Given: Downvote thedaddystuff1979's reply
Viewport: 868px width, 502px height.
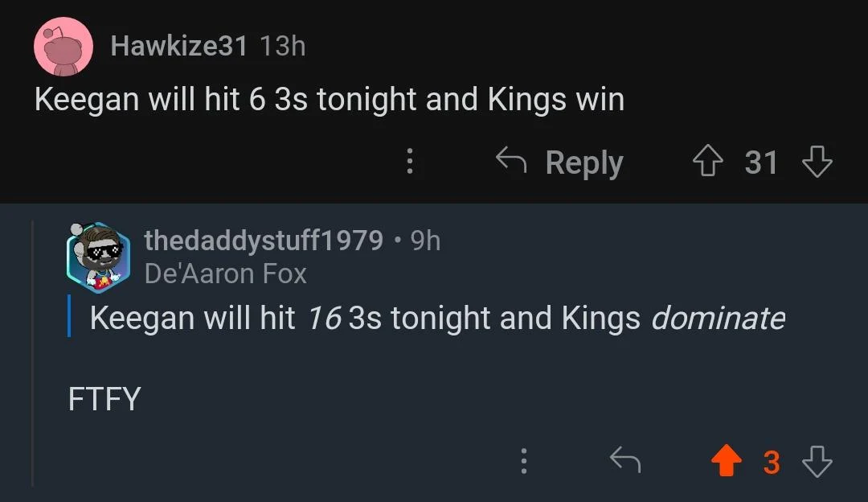Looking at the screenshot, I should (817, 462).
